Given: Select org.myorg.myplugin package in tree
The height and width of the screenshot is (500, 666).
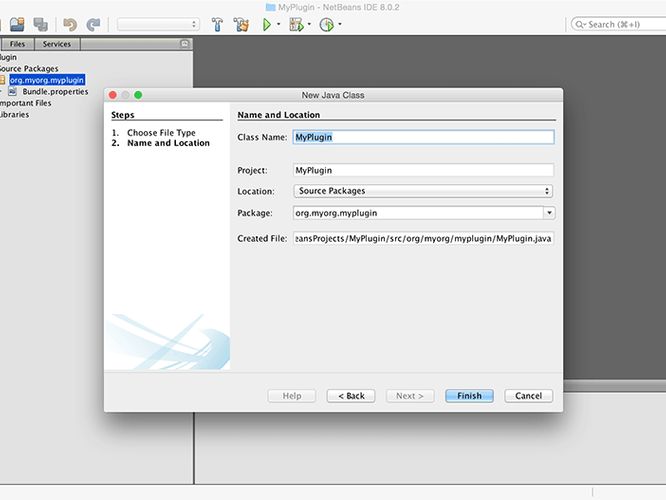Looking at the screenshot, I should coord(47,80).
